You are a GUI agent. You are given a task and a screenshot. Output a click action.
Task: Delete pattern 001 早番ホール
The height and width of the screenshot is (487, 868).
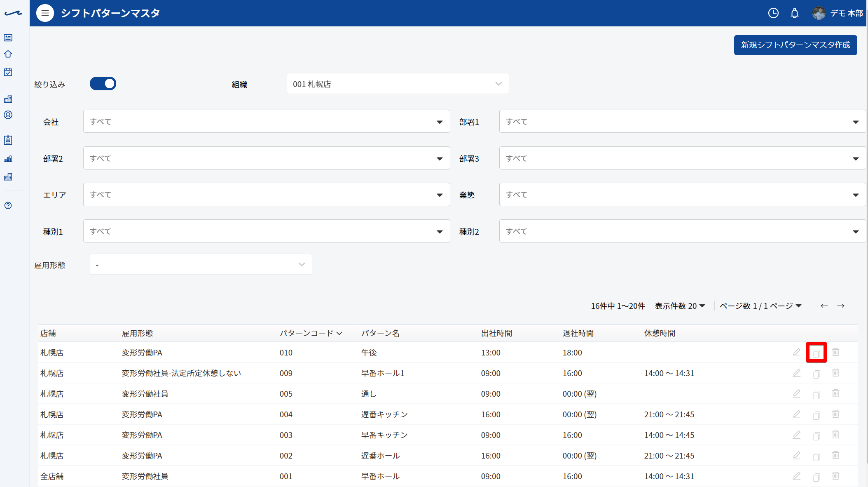[835, 476]
